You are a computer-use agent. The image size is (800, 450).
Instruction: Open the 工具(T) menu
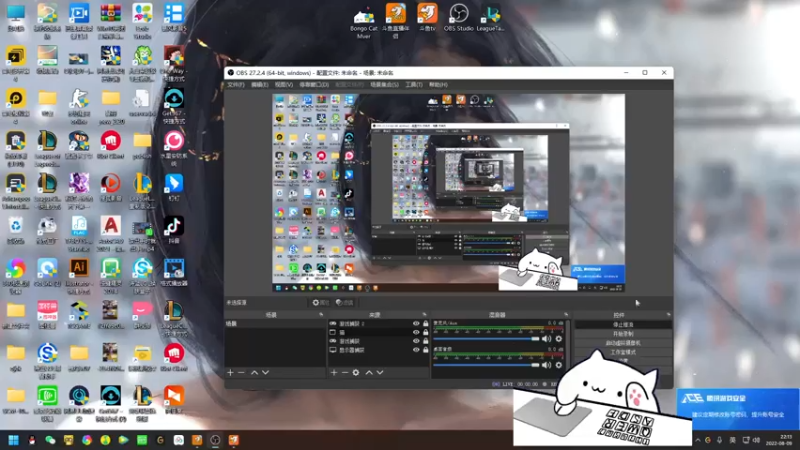[414, 85]
